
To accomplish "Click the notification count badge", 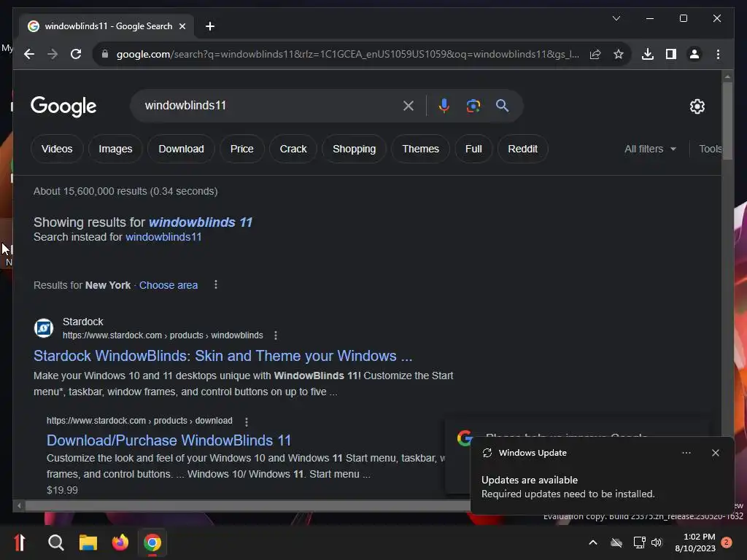I will (727, 542).
